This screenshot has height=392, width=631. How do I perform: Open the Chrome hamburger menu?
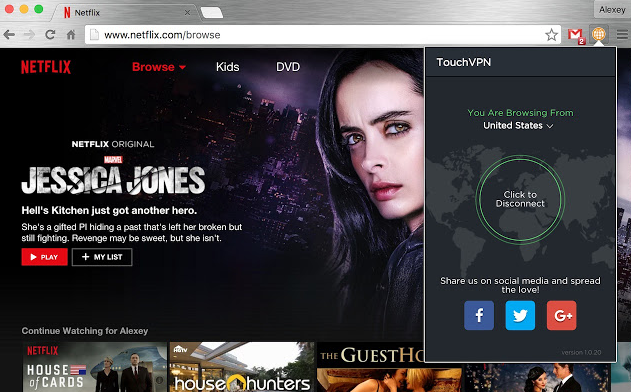coord(622,35)
